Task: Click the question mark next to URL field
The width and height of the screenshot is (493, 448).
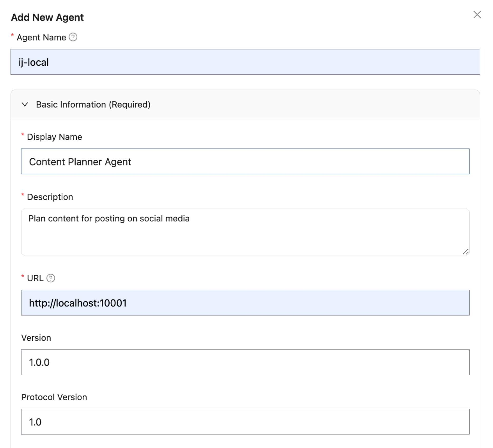Action: pyautogui.click(x=51, y=278)
